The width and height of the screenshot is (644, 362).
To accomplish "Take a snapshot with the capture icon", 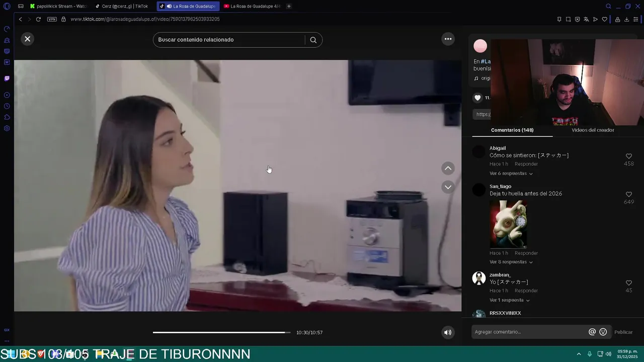I will (568, 19).
